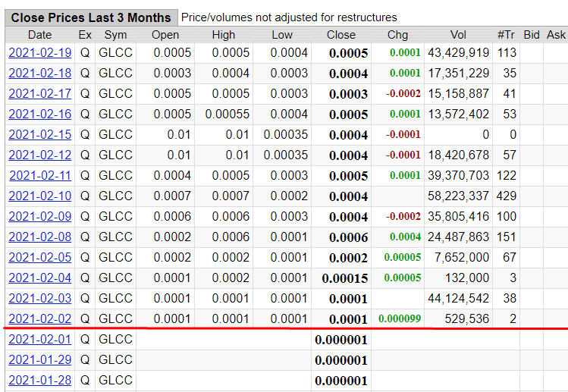
Task: Open the 2021-02-17 price history link
Action: pos(39,94)
